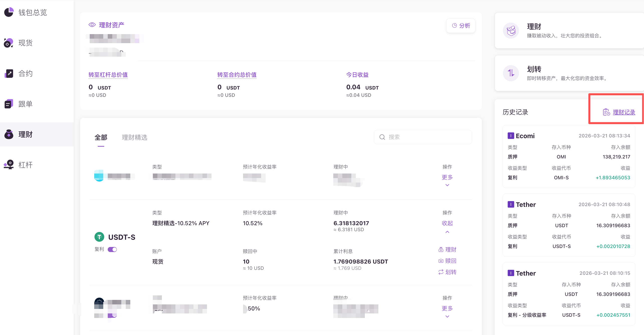Select the 跟单 copy trading icon
Image resolution: width=644 pixels, height=335 pixels.
9,104
